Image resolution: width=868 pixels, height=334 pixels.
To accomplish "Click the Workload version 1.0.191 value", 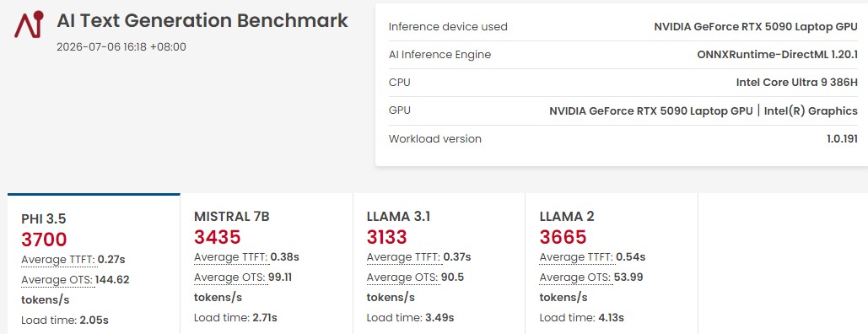I will (x=842, y=139).
